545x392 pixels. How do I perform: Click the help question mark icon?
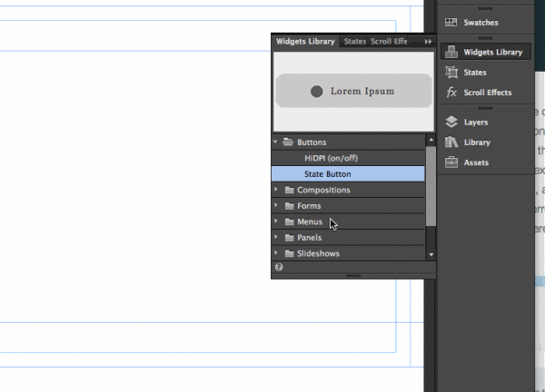[x=279, y=267]
